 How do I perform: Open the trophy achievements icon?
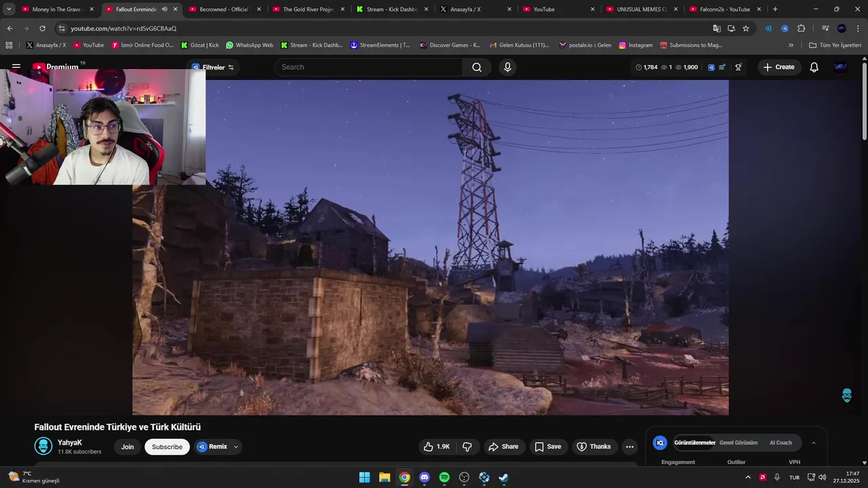738,67
